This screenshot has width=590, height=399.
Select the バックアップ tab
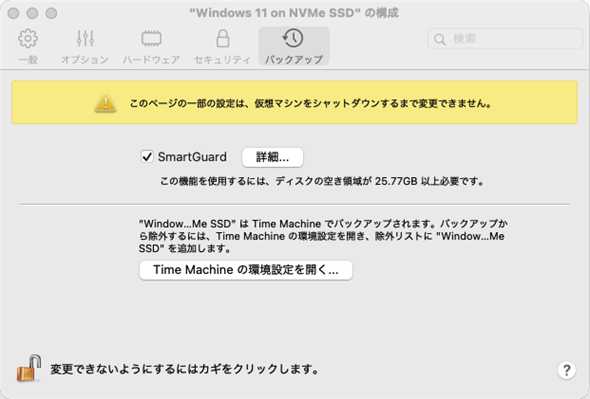(x=294, y=47)
